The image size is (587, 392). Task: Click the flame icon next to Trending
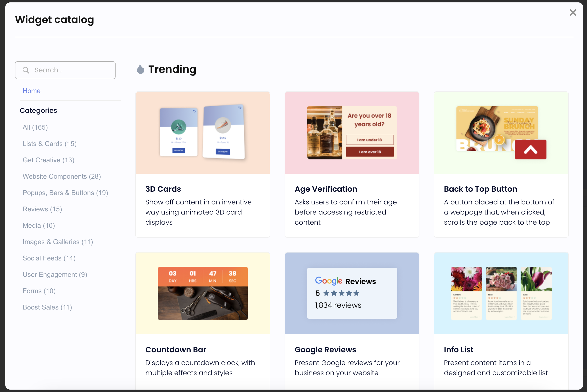[x=140, y=70]
